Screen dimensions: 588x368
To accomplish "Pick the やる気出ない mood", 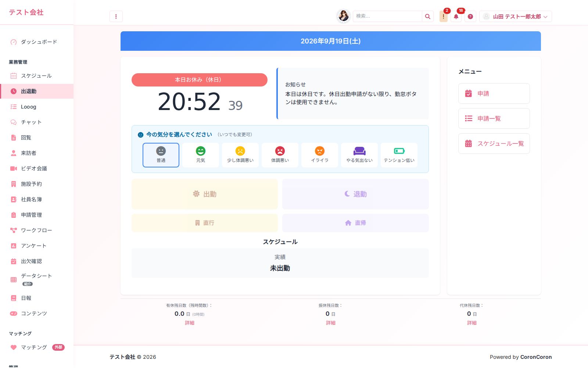I will [359, 155].
